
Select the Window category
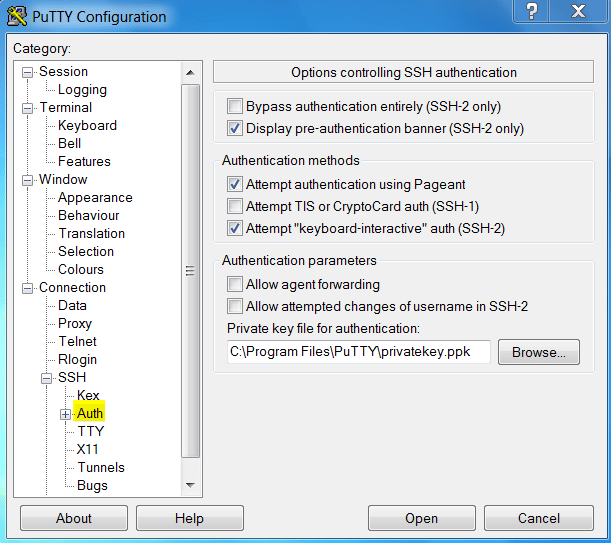point(63,179)
